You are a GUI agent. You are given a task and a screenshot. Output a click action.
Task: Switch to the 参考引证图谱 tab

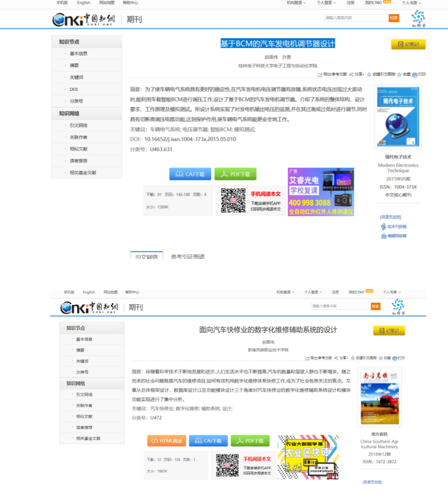(188, 256)
